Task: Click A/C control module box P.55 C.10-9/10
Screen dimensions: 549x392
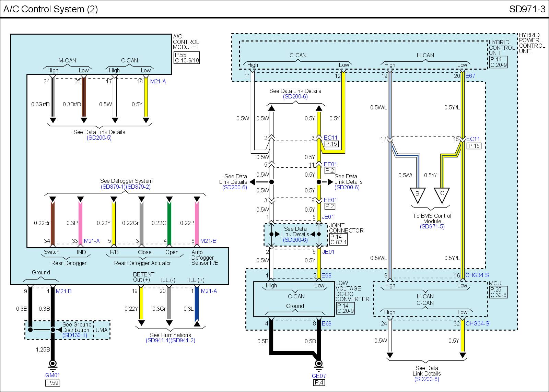Action: [x=187, y=58]
